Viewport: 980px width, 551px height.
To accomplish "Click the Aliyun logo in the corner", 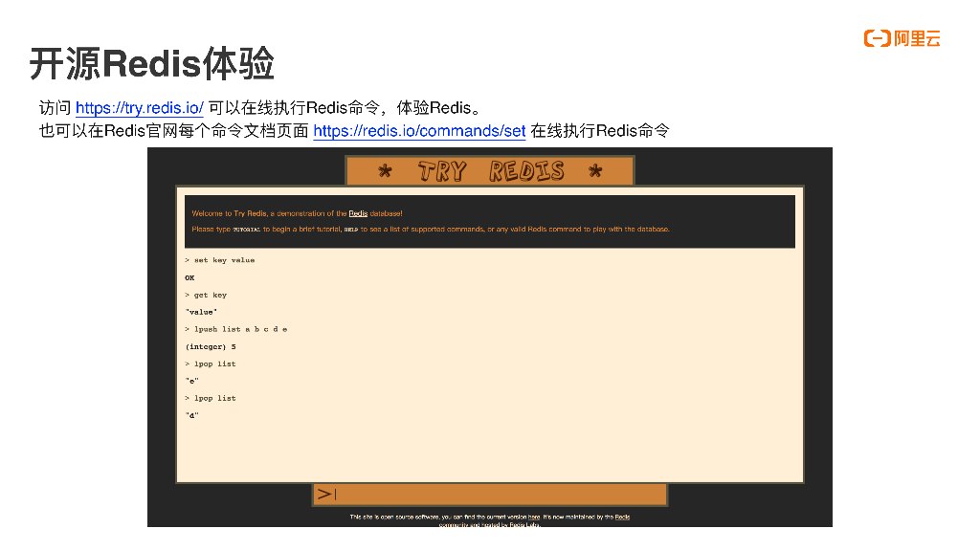I will tap(902, 38).
